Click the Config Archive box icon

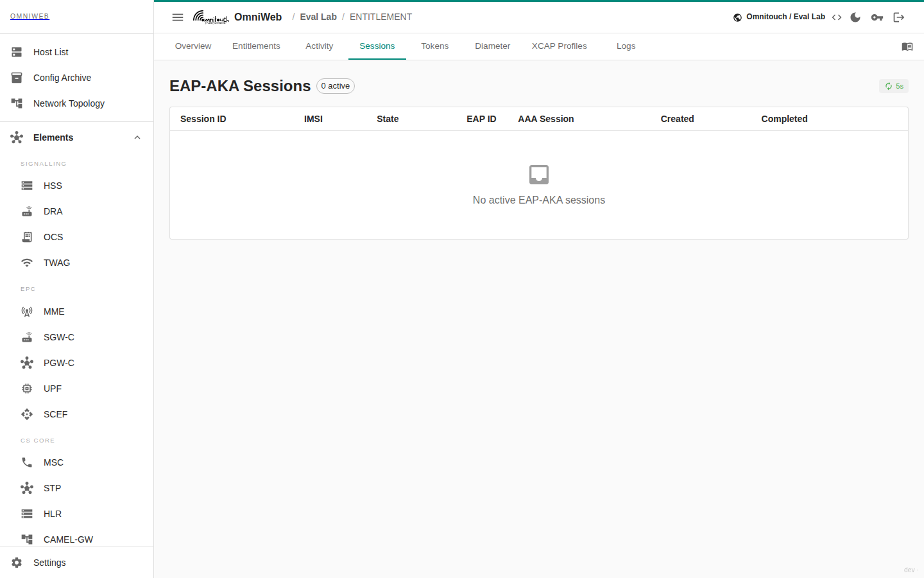click(x=17, y=78)
